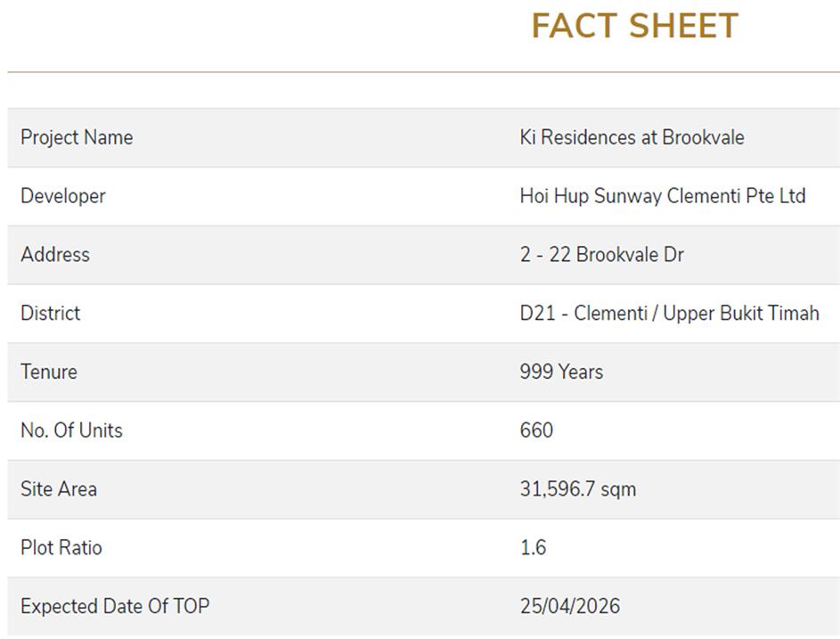Click the Site Area label
The height and width of the screenshot is (639, 840).
pyautogui.click(x=59, y=489)
